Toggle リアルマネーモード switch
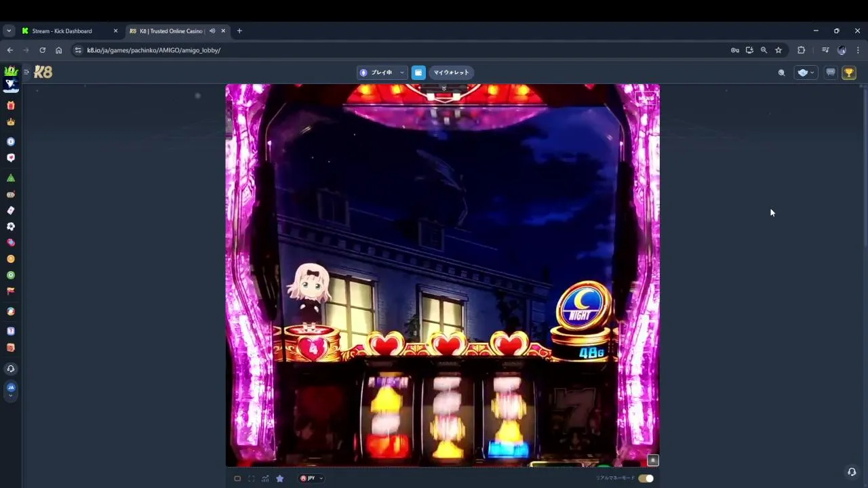Image resolution: width=868 pixels, height=488 pixels. click(646, 479)
